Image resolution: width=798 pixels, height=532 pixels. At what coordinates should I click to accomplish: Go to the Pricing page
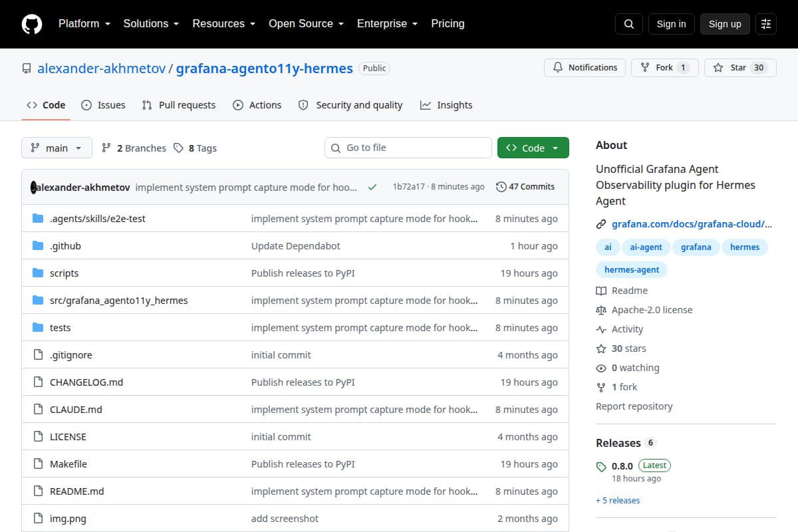tap(448, 24)
